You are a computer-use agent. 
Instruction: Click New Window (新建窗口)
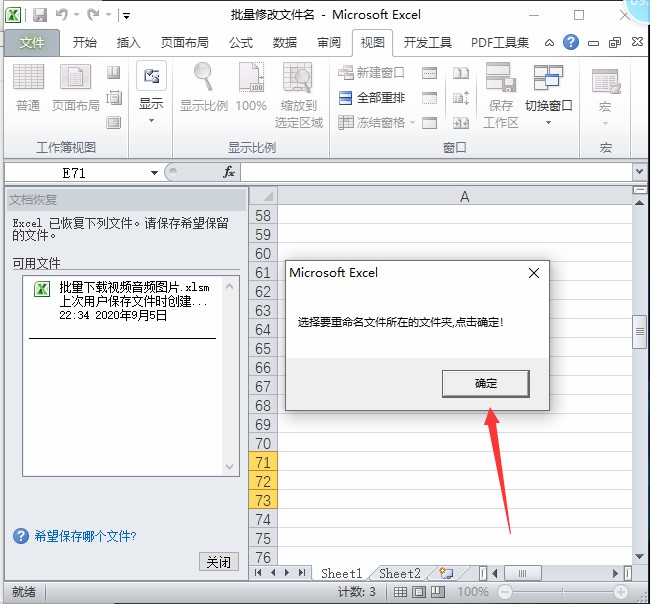(371, 73)
